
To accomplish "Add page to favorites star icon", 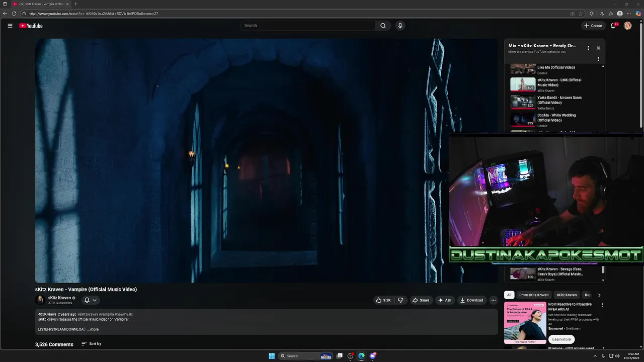I will point(581,14).
